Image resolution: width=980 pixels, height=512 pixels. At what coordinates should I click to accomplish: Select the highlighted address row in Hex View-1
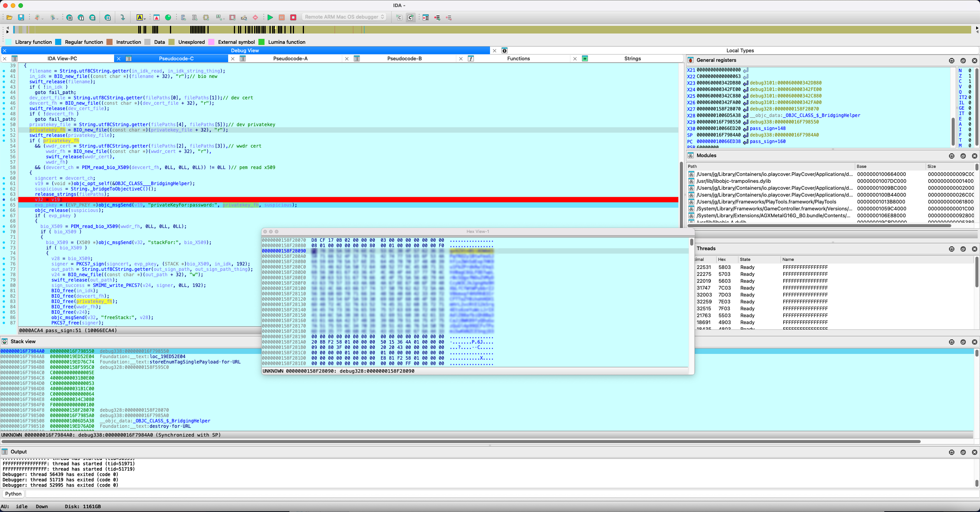[283, 251]
